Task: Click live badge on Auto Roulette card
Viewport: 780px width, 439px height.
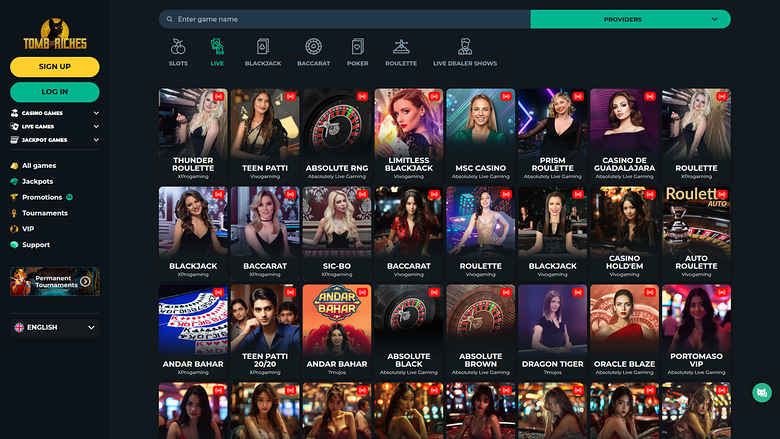Action: 722,194
